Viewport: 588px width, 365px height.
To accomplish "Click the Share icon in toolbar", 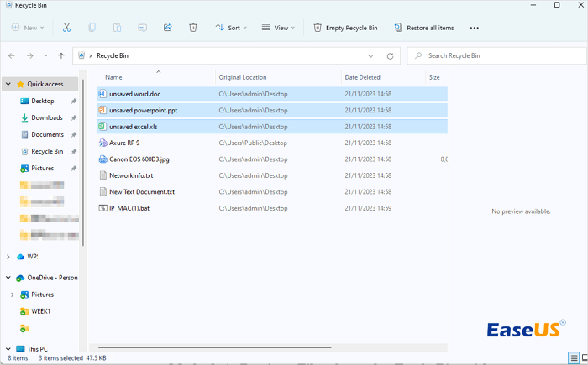I will tap(168, 28).
